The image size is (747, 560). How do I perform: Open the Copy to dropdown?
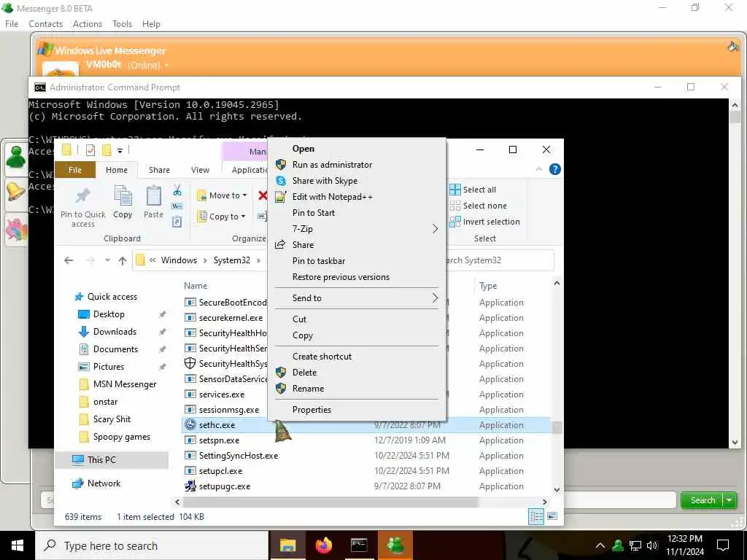(x=222, y=217)
